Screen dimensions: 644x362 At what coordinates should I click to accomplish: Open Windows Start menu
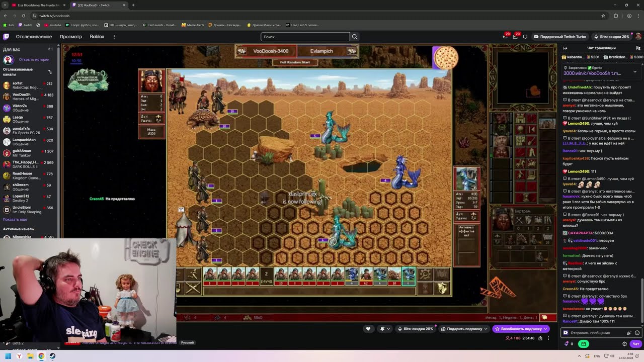point(8,356)
